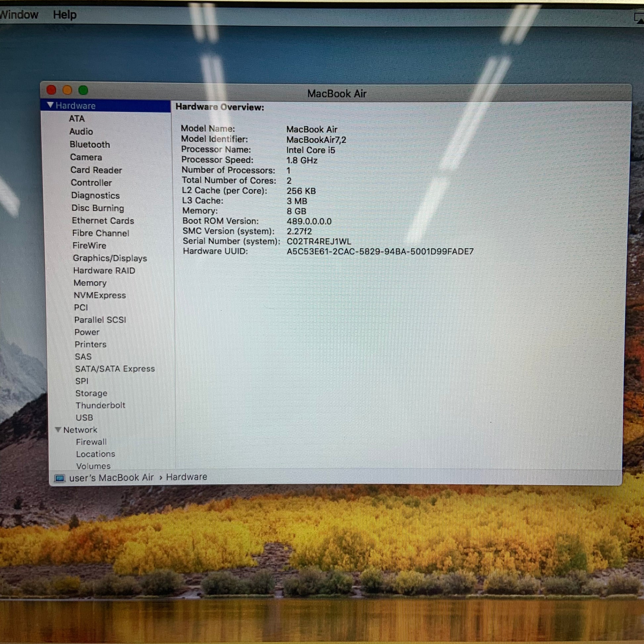The height and width of the screenshot is (644, 644).
Task: Click the Serial Number value text
Action: [319, 241]
